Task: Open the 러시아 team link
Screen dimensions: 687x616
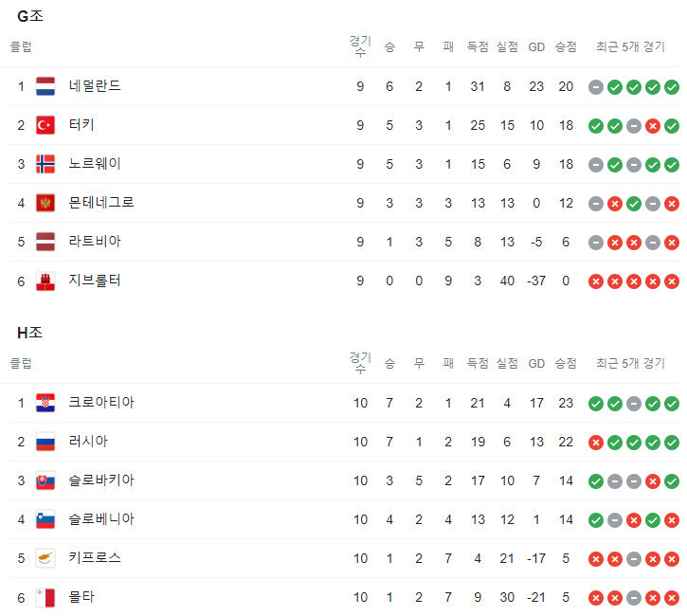Action: coord(88,442)
